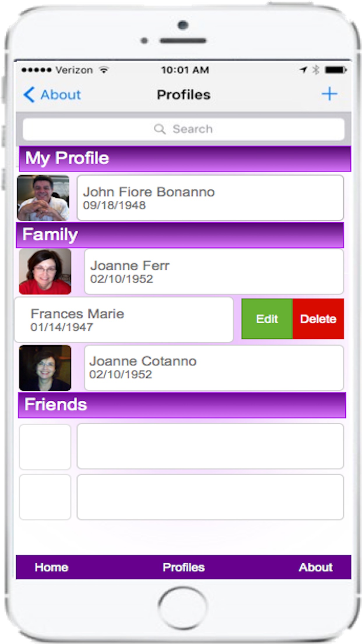Switch to the Home tab
The height and width of the screenshot is (644, 362).
tap(51, 567)
